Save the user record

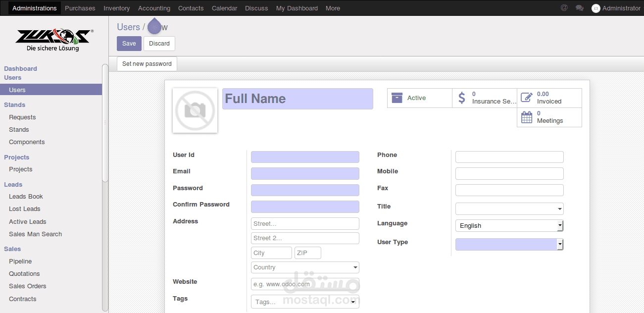coord(129,43)
